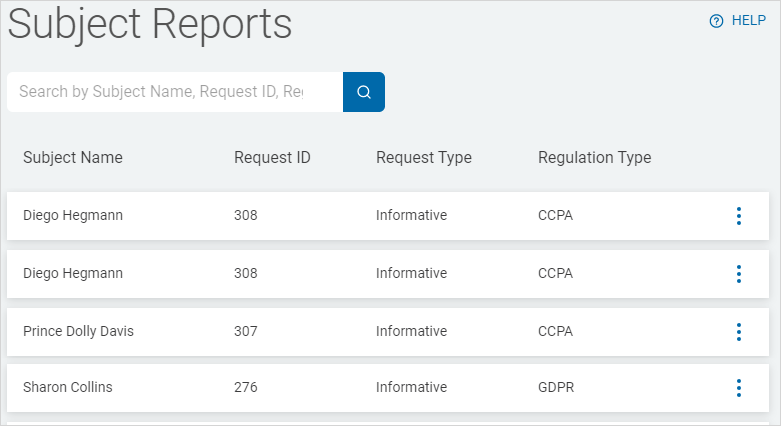This screenshot has width=781, height=426.
Task: Open the three-dot menu in second Diego Hegmann row
Action: tap(738, 274)
